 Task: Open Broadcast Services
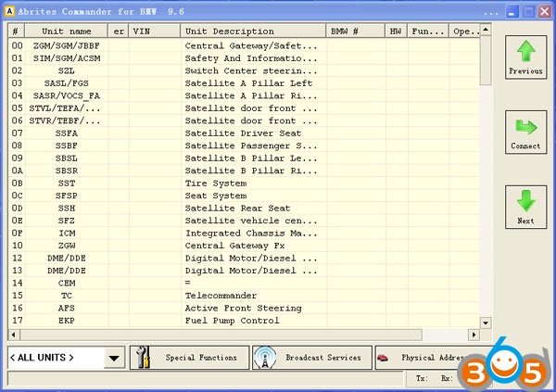pyautogui.click(x=310, y=357)
